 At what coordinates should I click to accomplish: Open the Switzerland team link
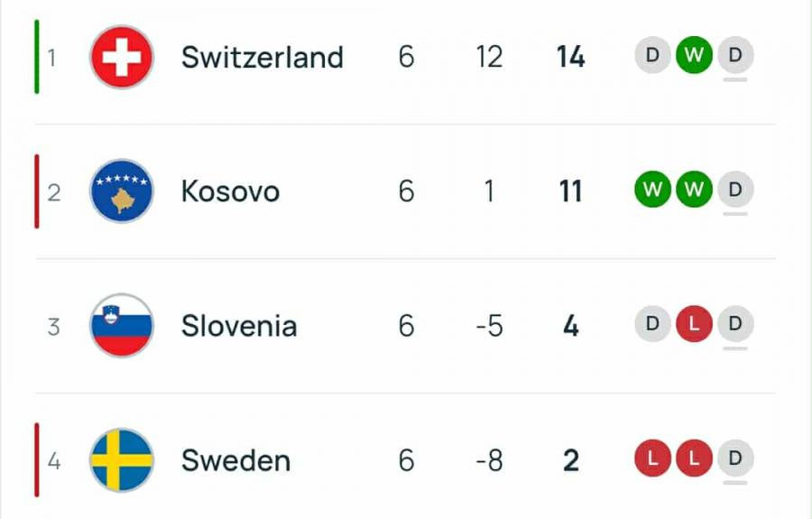click(262, 57)
